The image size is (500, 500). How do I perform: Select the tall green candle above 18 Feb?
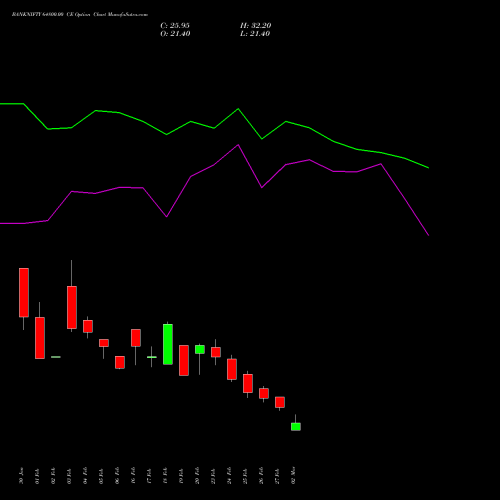click(168, 344)
